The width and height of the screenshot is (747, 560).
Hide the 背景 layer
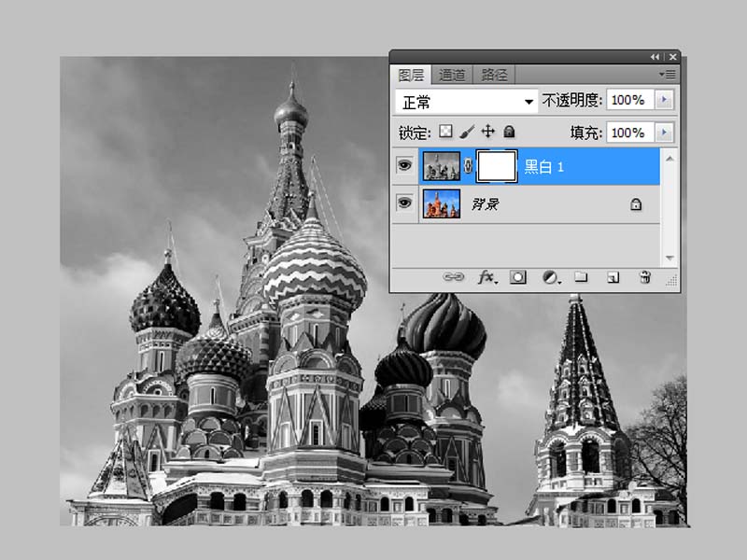[x=404, y=203]
